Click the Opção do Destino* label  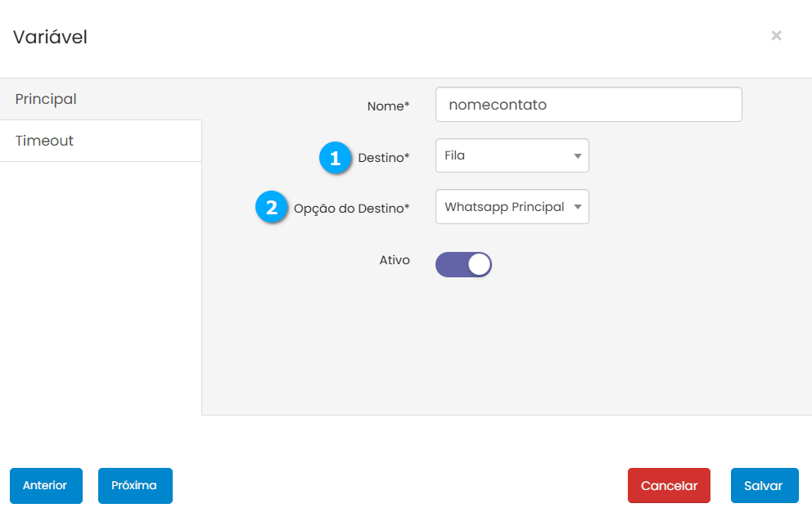coord(351,209)
